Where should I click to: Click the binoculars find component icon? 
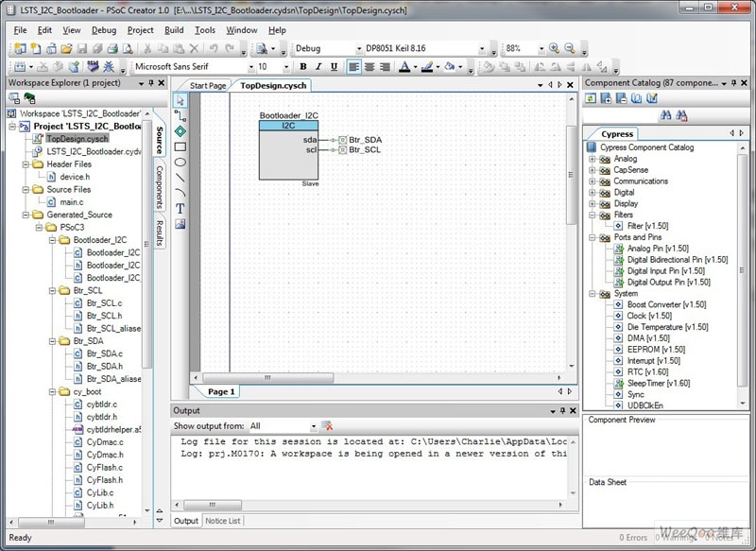665,115
